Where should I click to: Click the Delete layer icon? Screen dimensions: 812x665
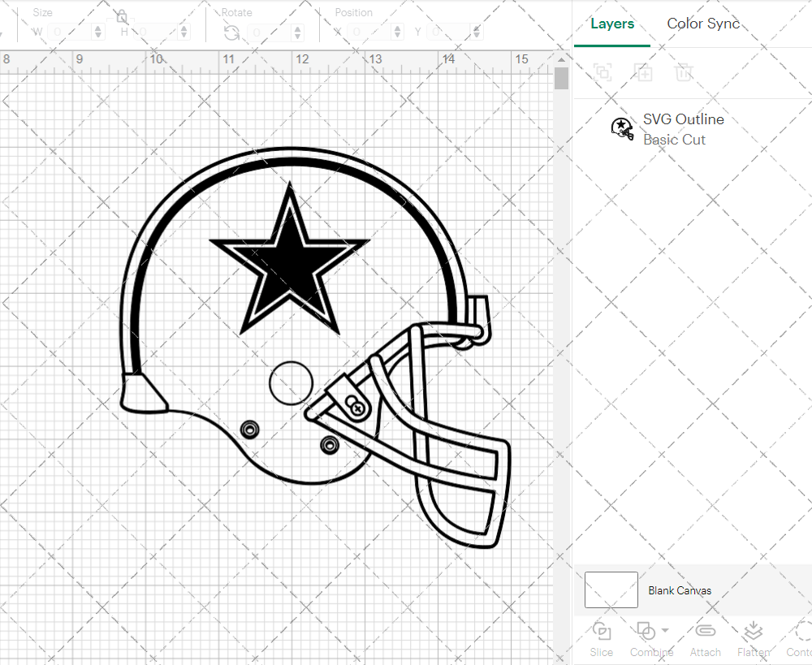point(685,73)
